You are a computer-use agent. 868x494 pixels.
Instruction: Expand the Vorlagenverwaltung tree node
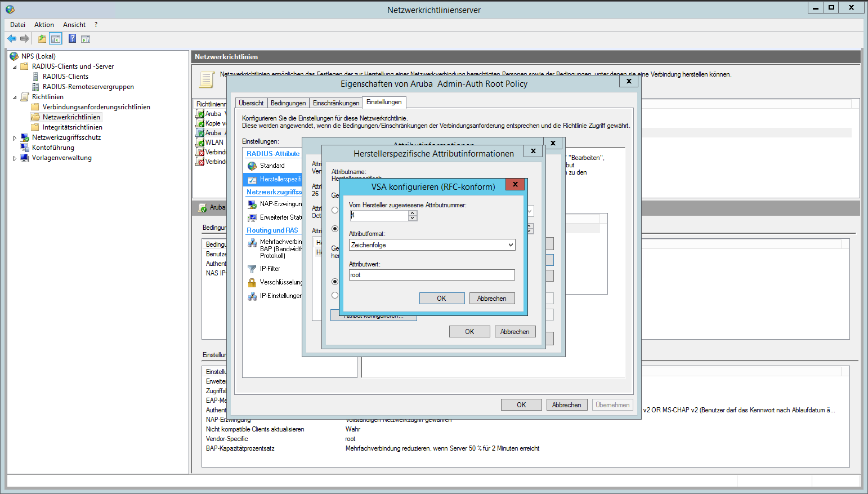click(15, 158)
